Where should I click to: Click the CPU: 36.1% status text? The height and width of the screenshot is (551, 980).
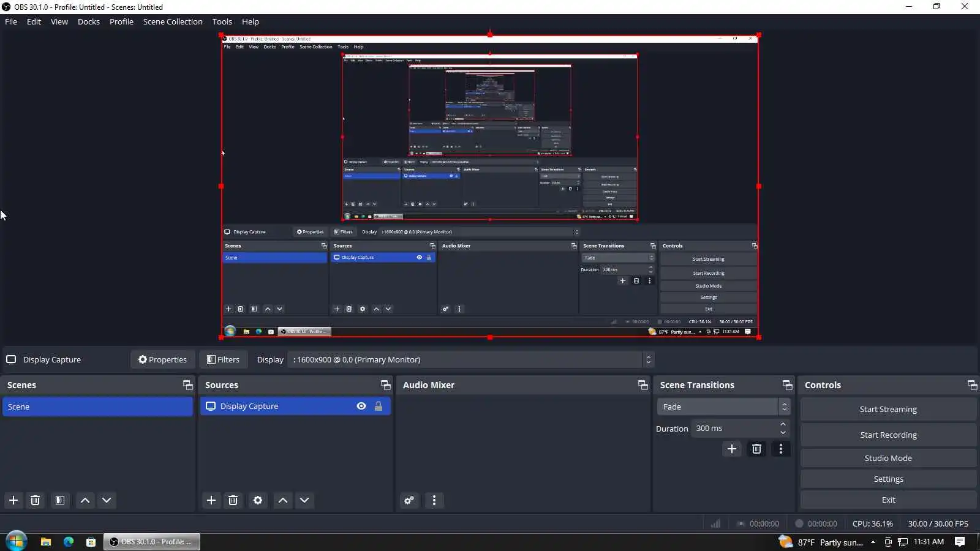[x=872, y=523]
